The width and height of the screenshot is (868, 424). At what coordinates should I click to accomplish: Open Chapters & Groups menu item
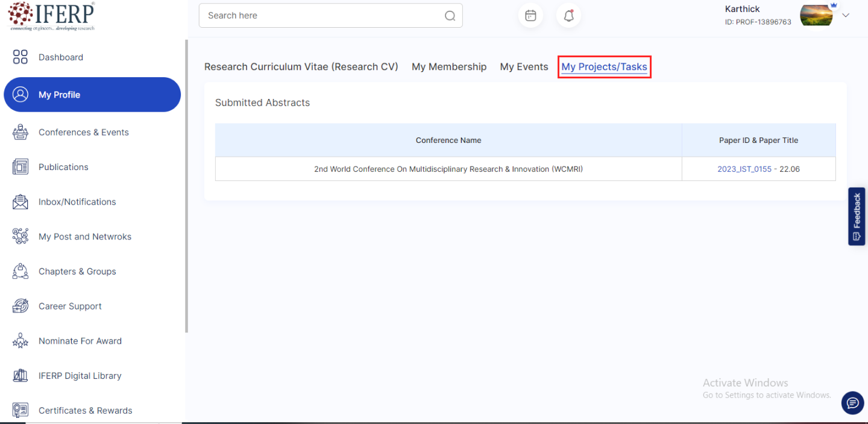[77, 271]
